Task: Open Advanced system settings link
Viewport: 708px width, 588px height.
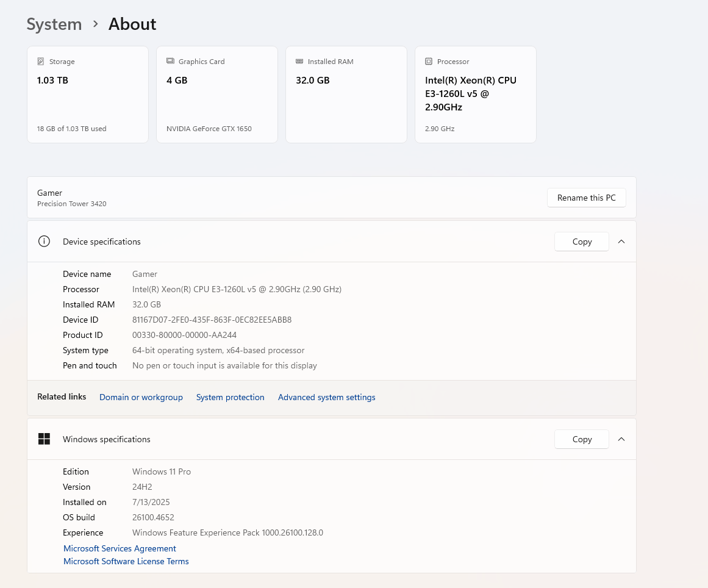Action: coord(326,397)
